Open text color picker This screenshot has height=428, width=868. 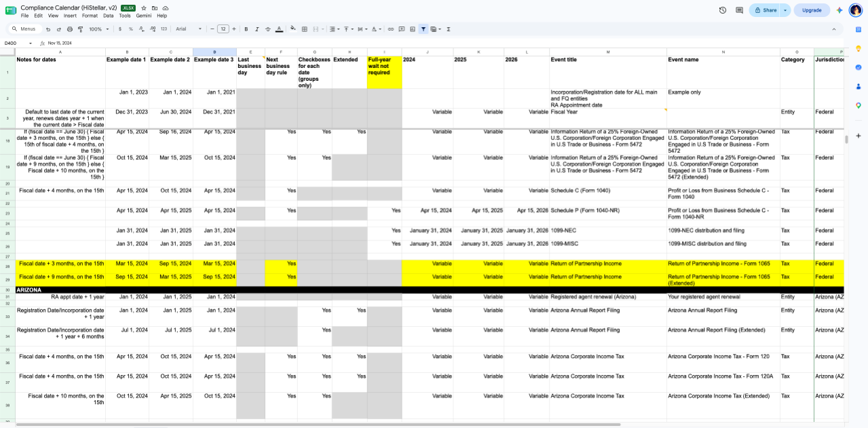point(279,29)
